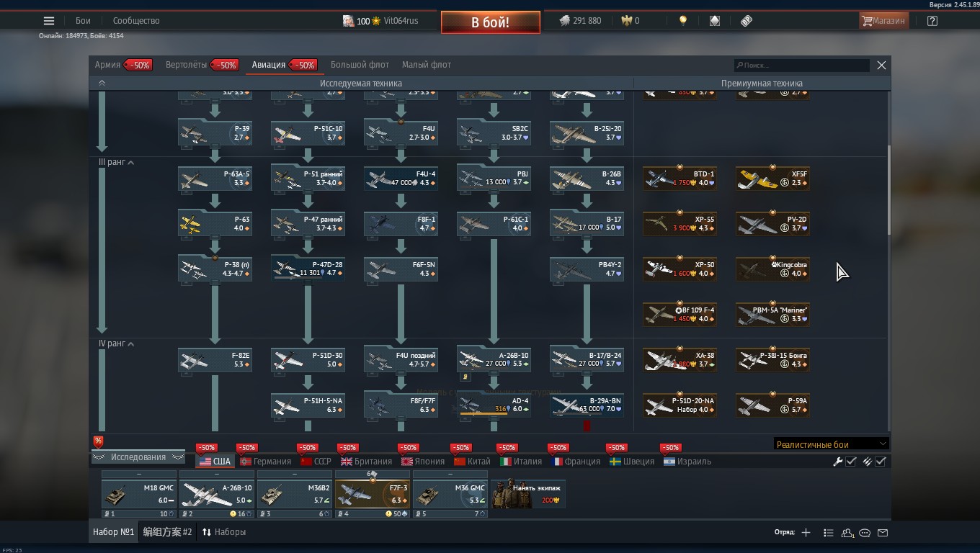Open the Армия tree tab
Image resolution: width=980 pixels, height=553 pixels.
107,65
